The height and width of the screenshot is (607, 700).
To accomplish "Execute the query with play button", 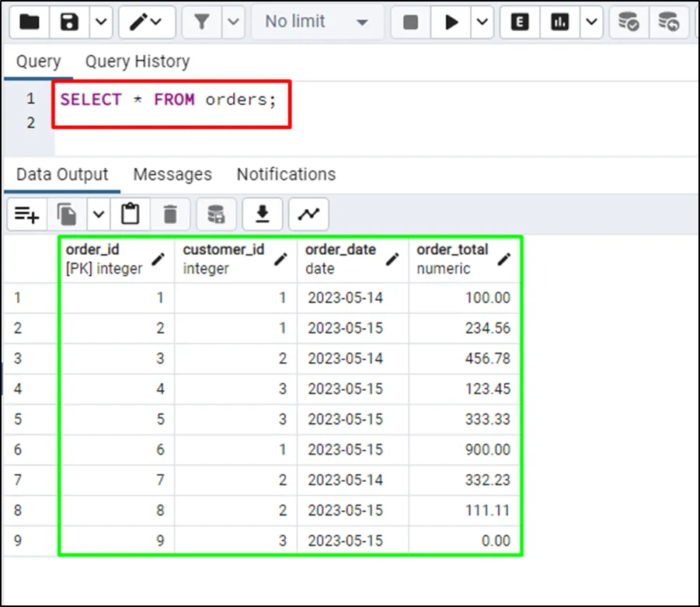I will click(x=451, y=22).
